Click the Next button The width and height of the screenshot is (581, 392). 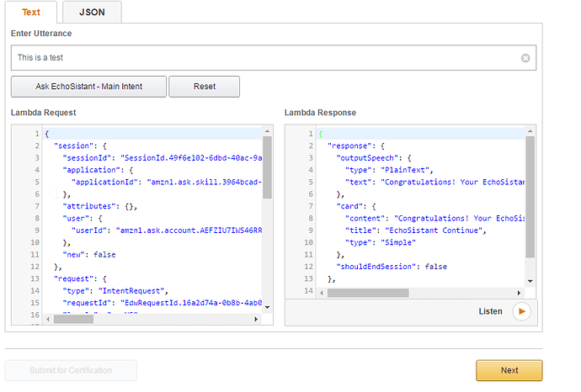pyautogui.click(x=509, y=370)
